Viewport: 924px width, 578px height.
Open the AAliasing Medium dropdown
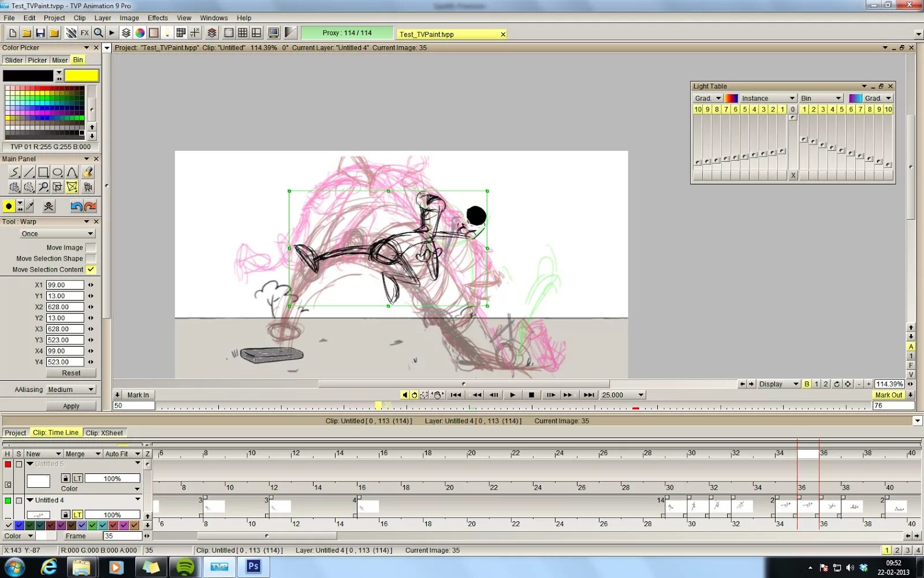click(70, 390)
